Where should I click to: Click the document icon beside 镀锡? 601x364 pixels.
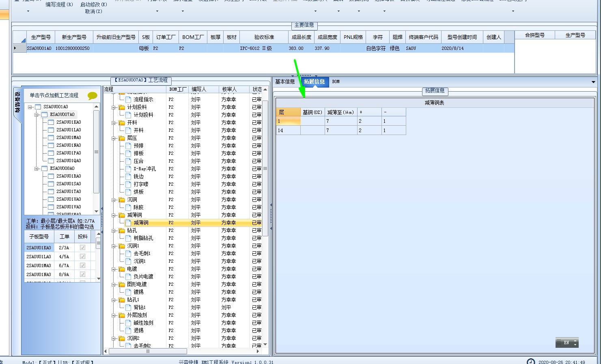(x=128, y=292)
